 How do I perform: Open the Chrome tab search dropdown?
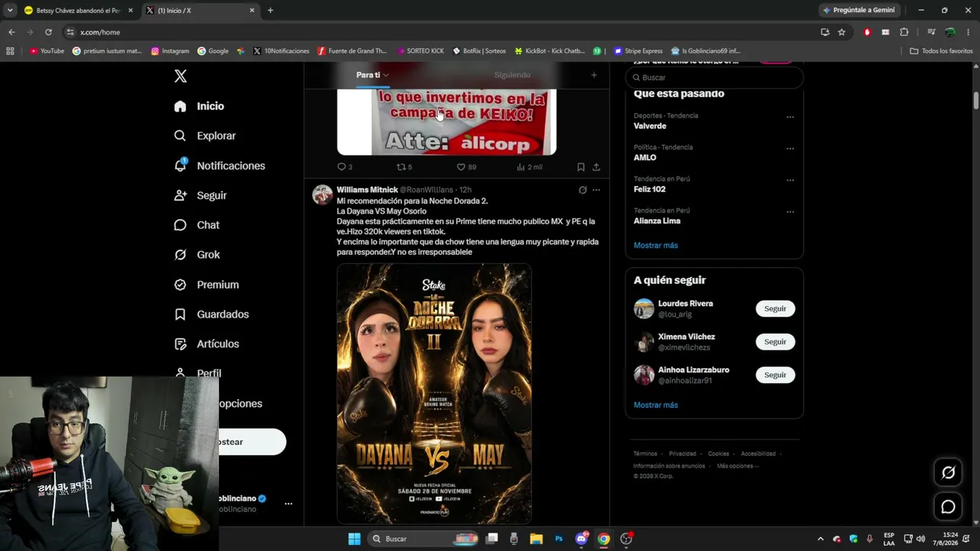point(10,10)
